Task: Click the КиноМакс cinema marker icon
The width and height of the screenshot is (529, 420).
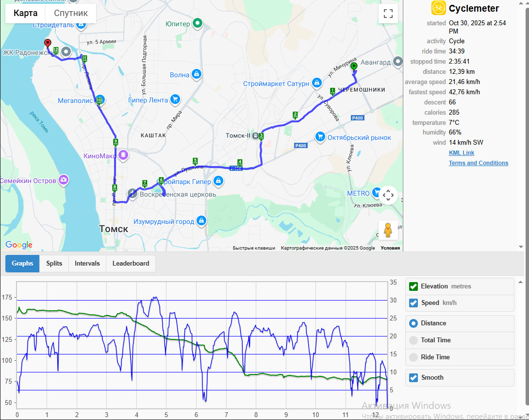Action: coord(123,155)
